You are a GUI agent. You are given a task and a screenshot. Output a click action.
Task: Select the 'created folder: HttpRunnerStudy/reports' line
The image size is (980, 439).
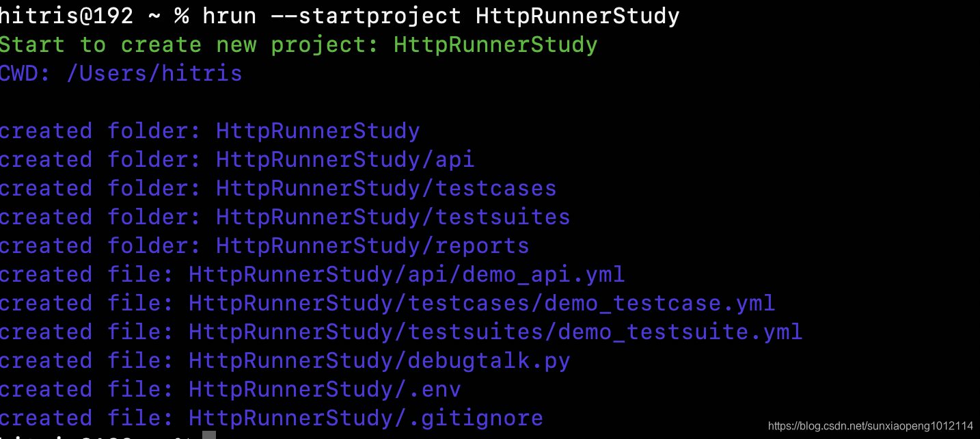point(264,245)
